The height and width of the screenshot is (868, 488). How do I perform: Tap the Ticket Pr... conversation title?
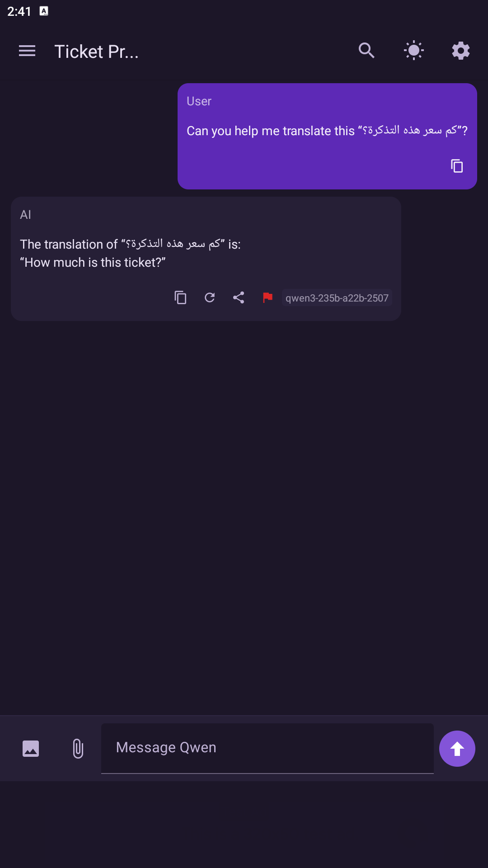96,52
